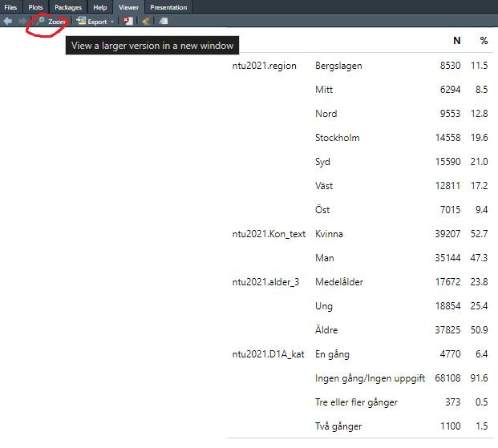Switch to the Files tab

pos(10,7)
